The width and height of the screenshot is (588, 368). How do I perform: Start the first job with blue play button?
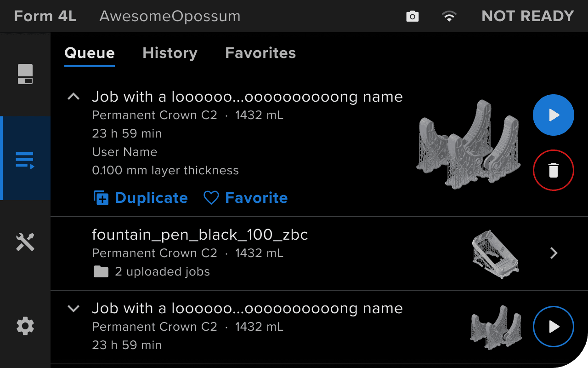coord(554,115)
